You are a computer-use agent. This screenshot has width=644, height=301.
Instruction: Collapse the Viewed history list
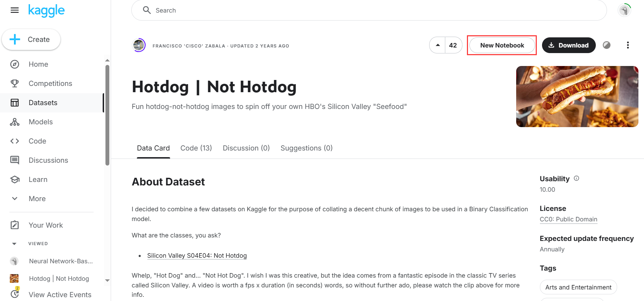[x=14, y=244]
